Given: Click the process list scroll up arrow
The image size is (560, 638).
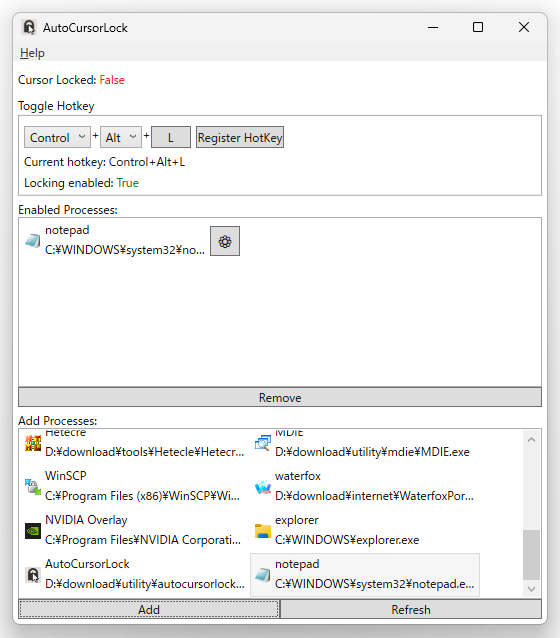Looking at the screenshot, I should pos(531,439).
